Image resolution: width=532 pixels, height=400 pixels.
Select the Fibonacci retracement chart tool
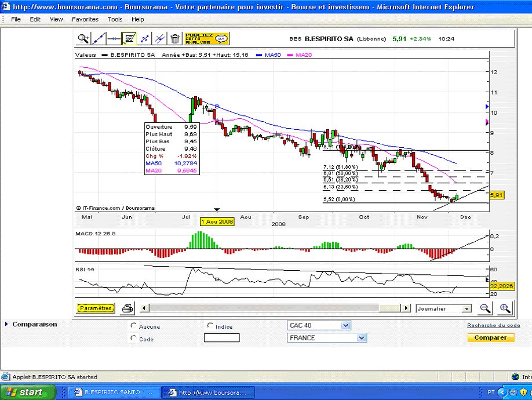point(129,39)
